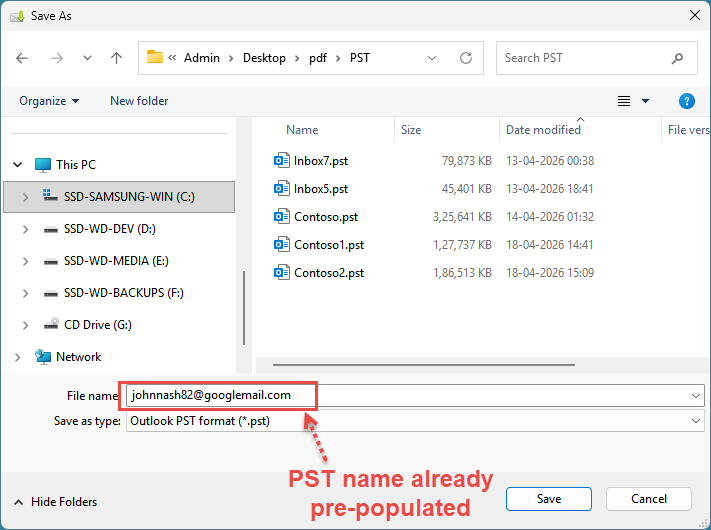Collapse the pane with Hide Folders

[55, 502]
